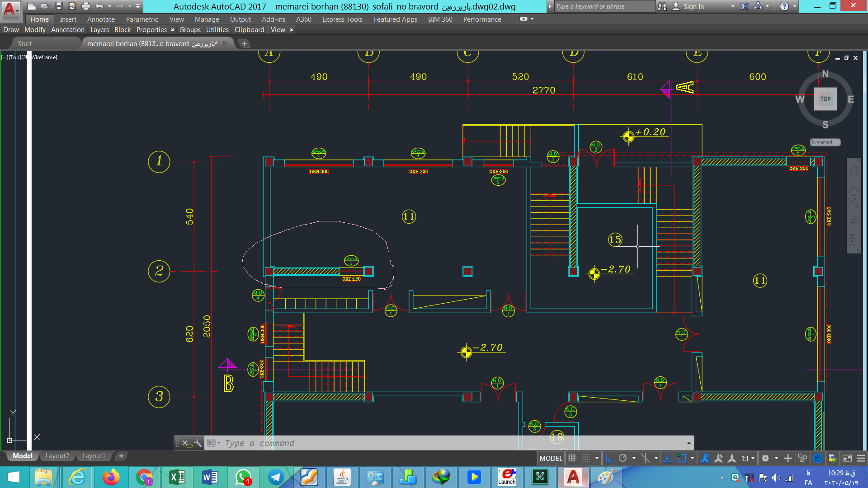Switch to the Start file tab
Screen dimensions: 868x488
pos(24,44)
